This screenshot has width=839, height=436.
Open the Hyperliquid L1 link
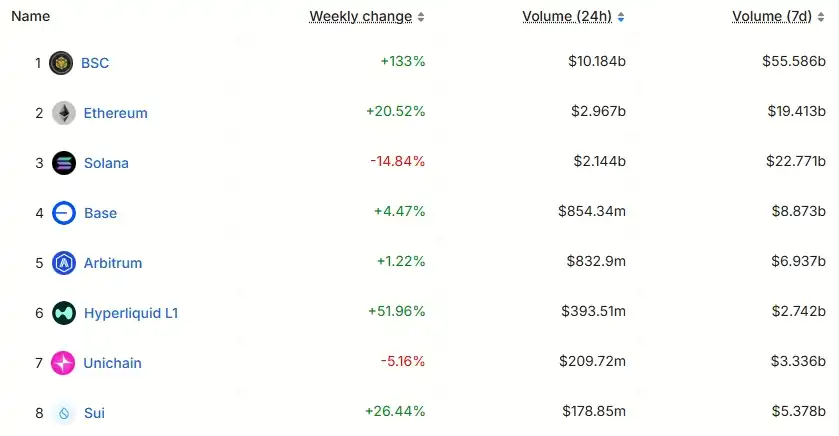point(131,313)
